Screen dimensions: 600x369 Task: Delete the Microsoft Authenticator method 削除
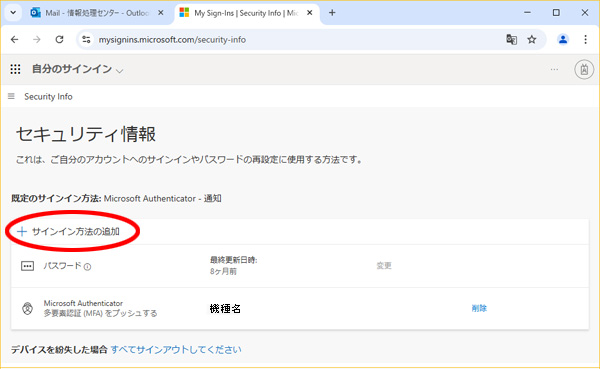[x=479, y=308]
